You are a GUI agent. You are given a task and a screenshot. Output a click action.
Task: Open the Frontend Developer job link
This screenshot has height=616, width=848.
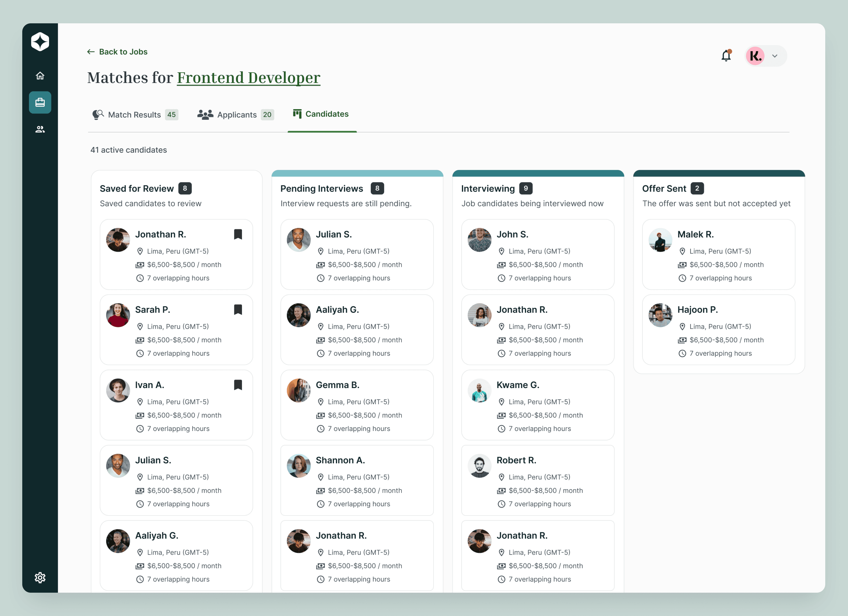pyautogui.click(x=248, y=78)
